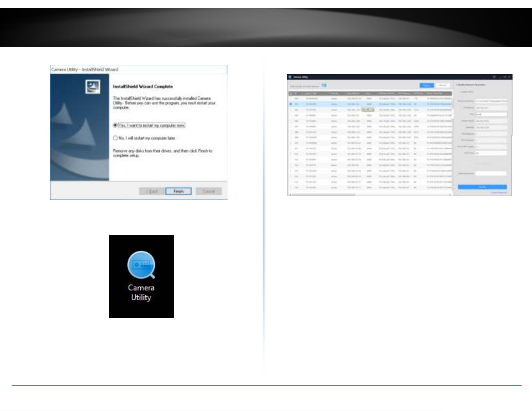Click the Admin Password input field
The height and width of the screenshot is (411, 532).
491,173
